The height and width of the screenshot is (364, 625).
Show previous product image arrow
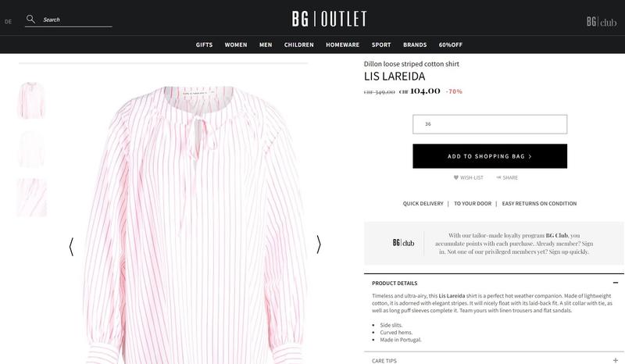[x=71, y=246]
